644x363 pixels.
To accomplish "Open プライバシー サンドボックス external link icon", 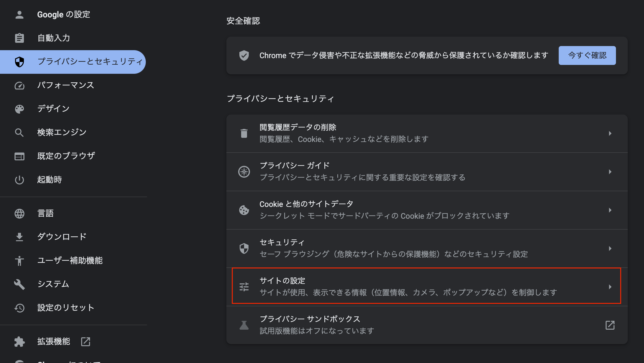I will [x=610, y=325].
